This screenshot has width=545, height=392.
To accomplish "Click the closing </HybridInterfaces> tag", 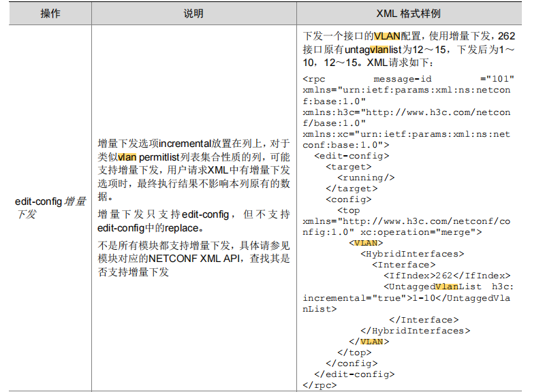I will 415,331.
